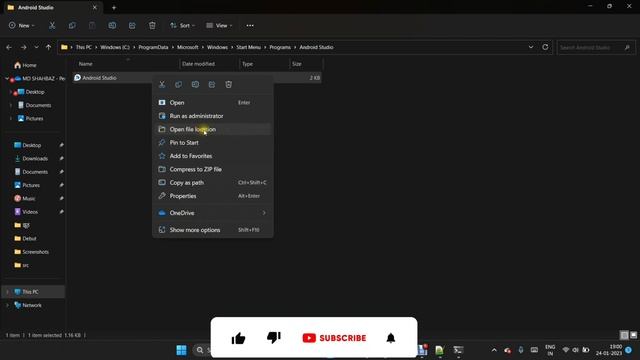This screenshot has height=360, width=640.
Task: Open the terminal icon in the taskbar
Action: pyautogui.click(x=458, y=350)
